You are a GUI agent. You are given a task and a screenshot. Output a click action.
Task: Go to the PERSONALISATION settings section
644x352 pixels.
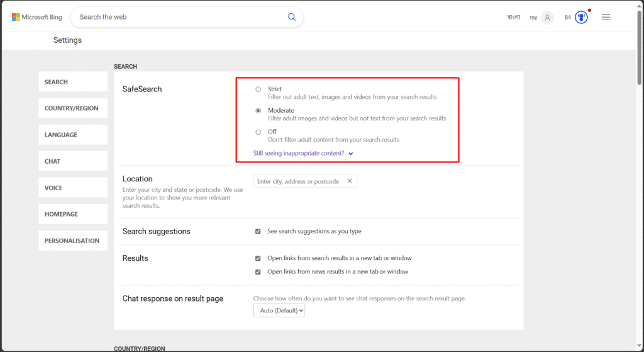pos(73,241)
